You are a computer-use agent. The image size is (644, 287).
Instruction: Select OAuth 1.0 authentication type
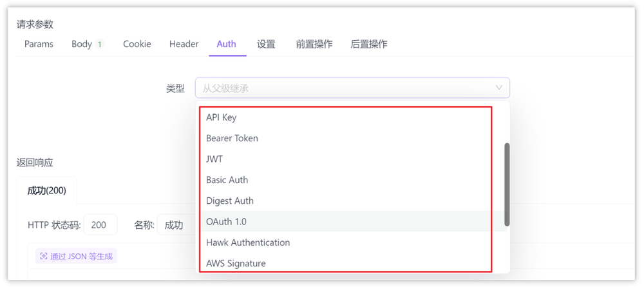(x=226, y=221)
